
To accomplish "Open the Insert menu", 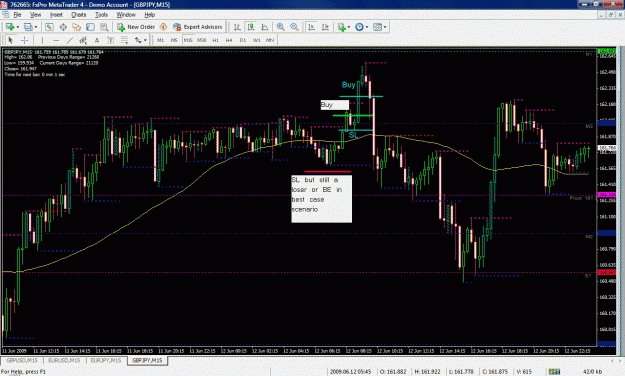I will 56,15.
